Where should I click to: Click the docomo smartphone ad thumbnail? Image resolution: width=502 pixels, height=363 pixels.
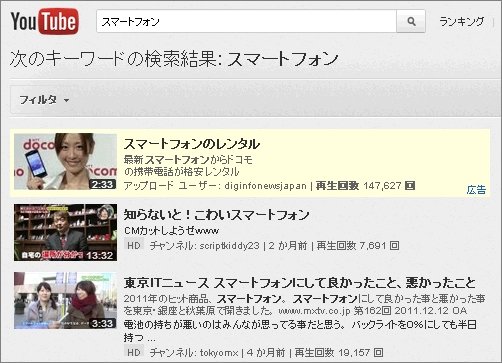pyautogui.click(x=65, y=162)
